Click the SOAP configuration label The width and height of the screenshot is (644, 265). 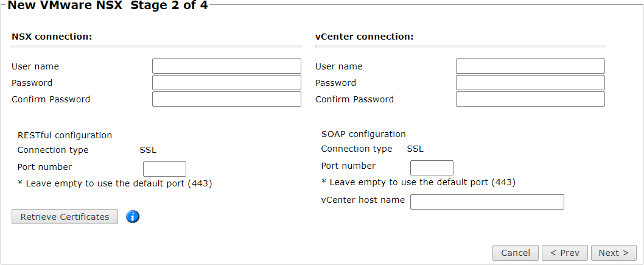[x=363, y=134]
